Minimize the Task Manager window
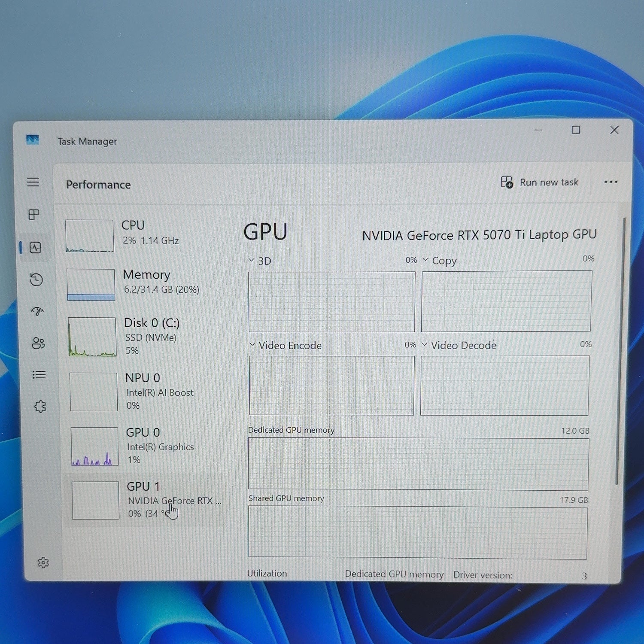The image size is (644, 644). [538, 130]
